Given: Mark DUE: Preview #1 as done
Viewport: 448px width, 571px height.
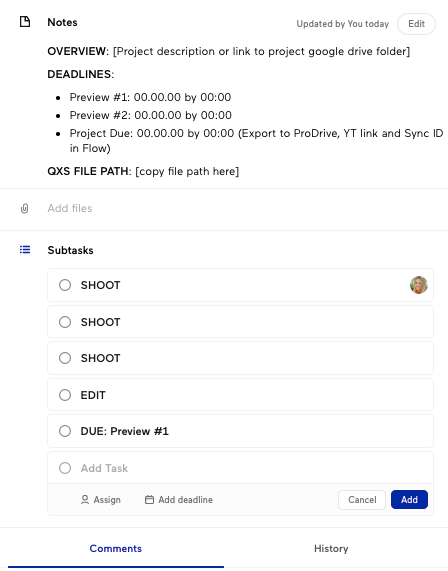Looking at the screenshot, I should coord(65,431).
